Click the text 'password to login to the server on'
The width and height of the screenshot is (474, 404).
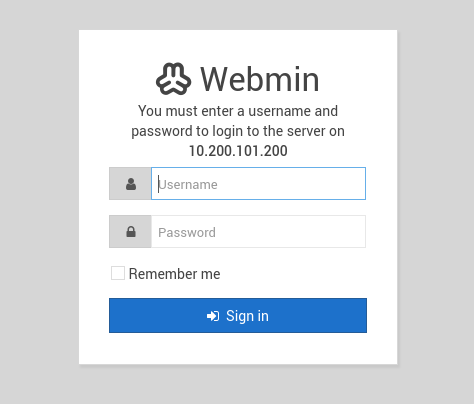238,131
